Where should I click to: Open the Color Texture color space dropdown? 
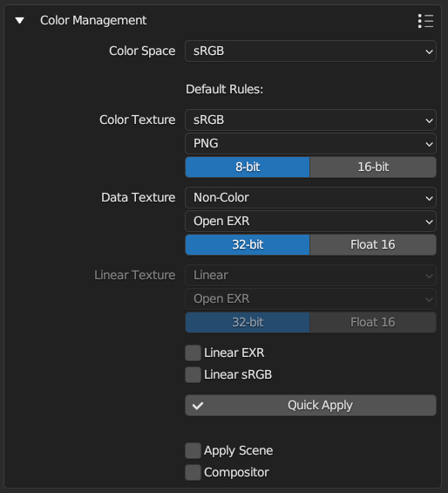(x=310, y=120)
